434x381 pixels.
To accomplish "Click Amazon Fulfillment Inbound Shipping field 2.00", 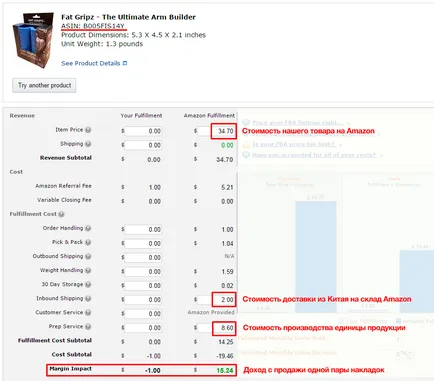I will point(216,300).
